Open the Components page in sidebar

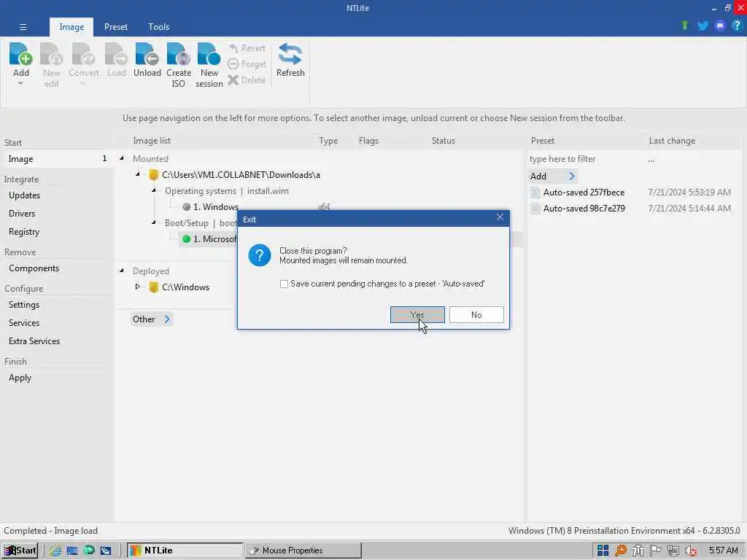[34, 268]
